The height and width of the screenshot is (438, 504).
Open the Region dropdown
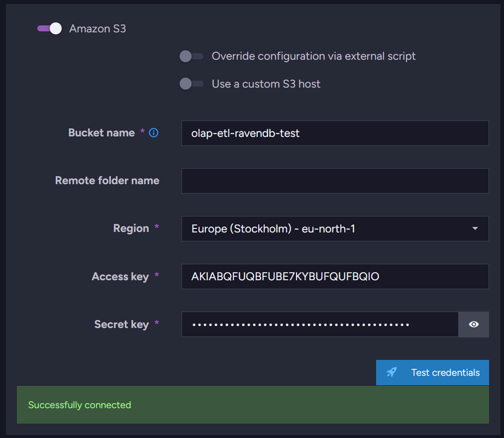(335, 228)
